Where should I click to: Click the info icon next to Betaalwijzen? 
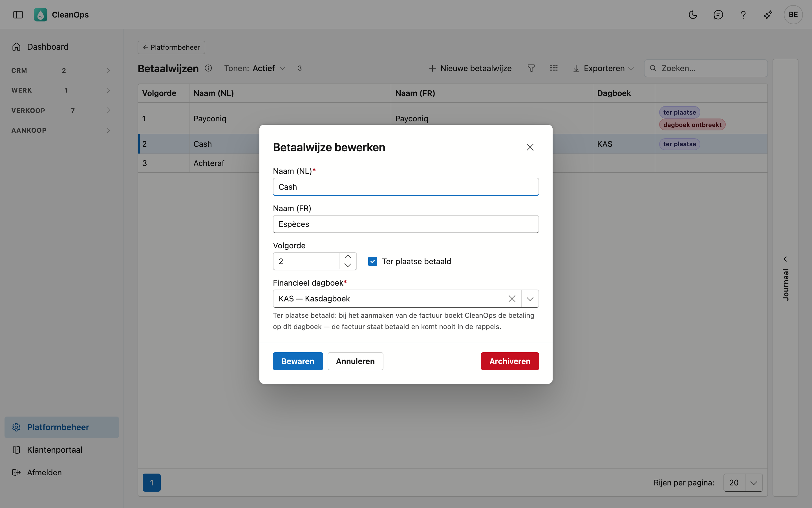click(x=208, y=68)
